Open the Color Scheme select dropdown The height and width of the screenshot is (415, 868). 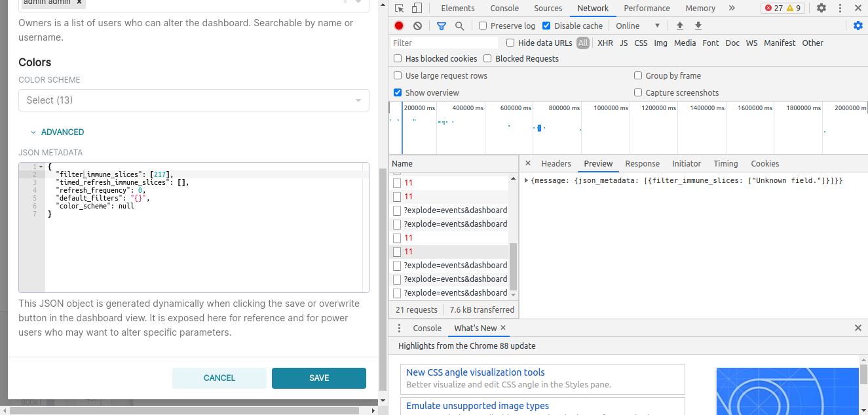tap(194, 100)
